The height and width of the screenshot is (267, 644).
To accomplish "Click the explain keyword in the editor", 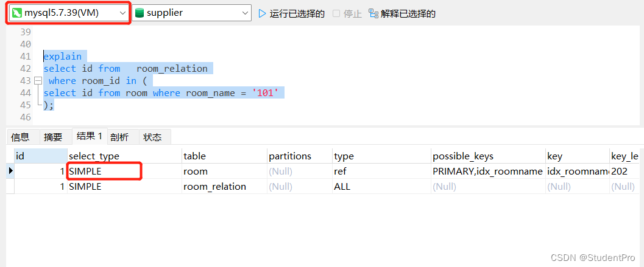I will pos(62,56).
